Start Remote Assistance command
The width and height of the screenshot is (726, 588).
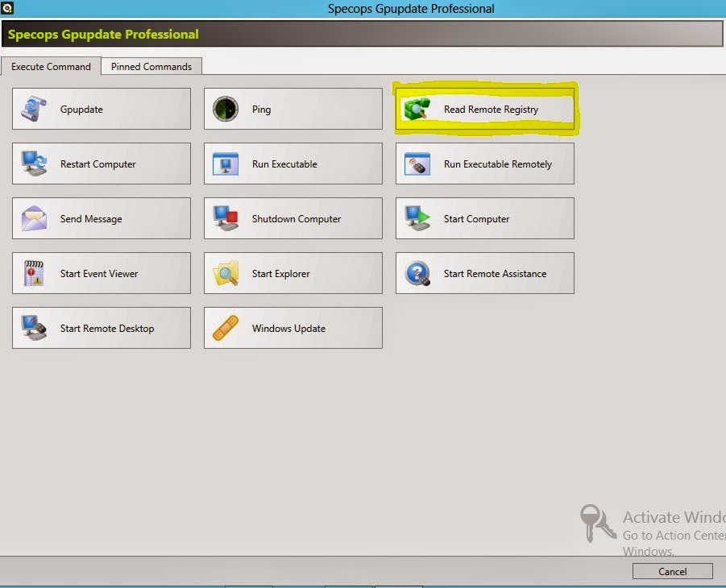coord(485,273)
